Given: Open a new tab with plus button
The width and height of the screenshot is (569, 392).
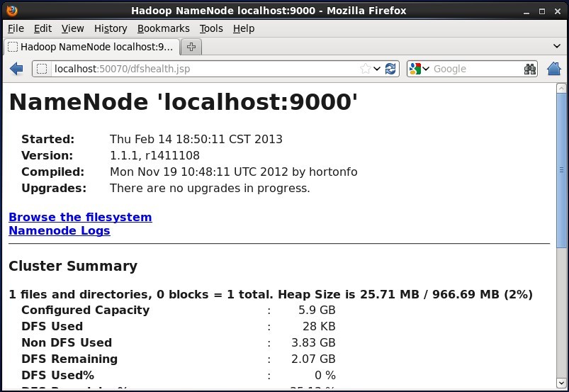Looking at the screenshot, I should pyautogui.click(x=191, y=47).
